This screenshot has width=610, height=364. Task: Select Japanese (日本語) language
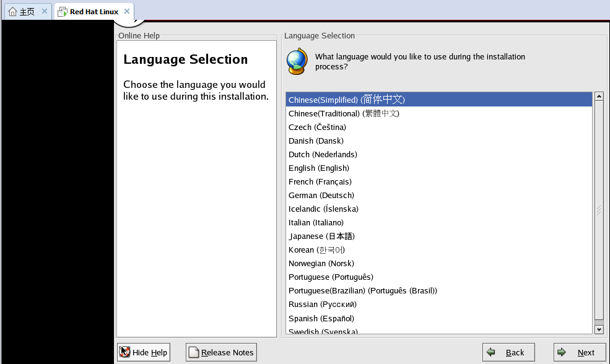coord(439,236)
